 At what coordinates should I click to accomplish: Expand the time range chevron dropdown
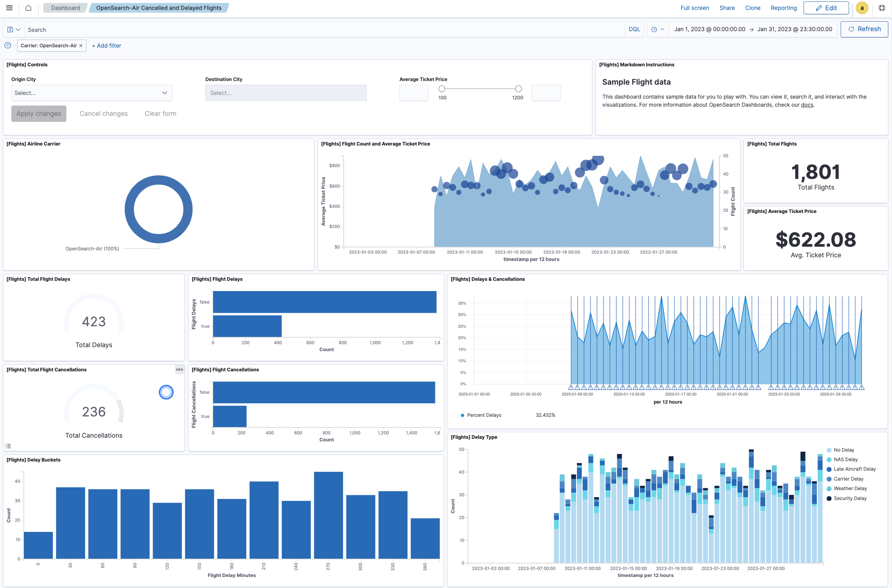(663, 29)
